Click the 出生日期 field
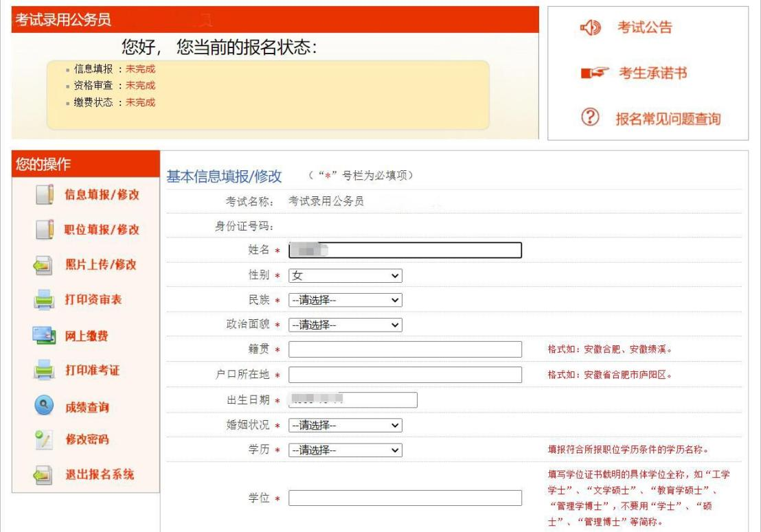 353,400
